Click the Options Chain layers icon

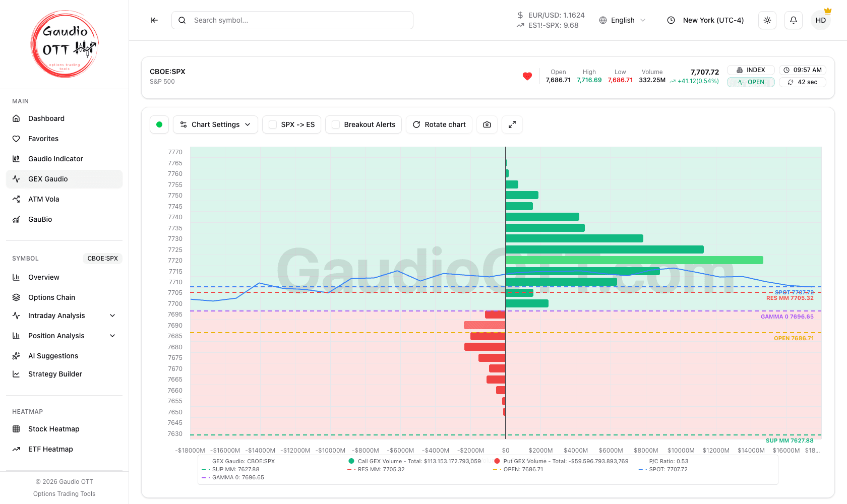coord(16,297)
